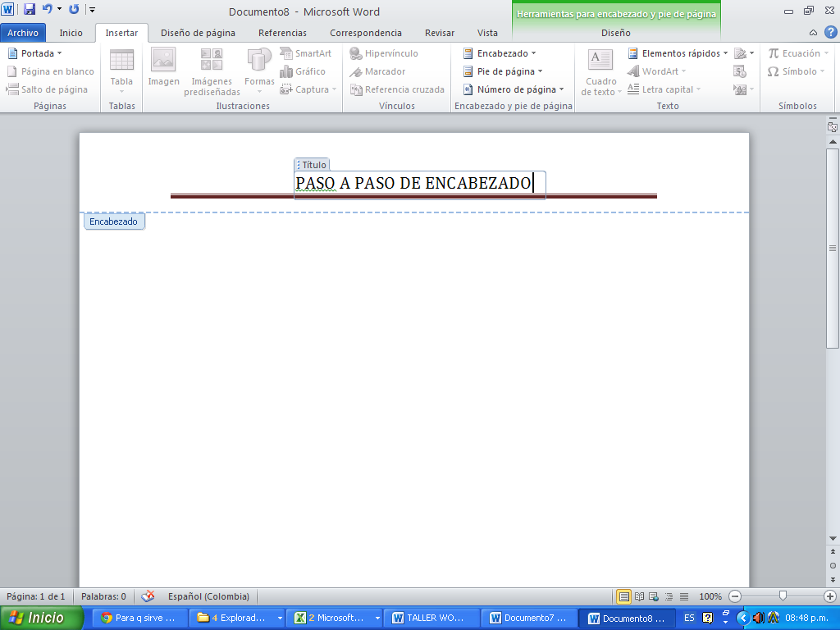The image size is (840, 630).
Task: Switch to the Revisar tab
Action: click(x=440, y=33)
